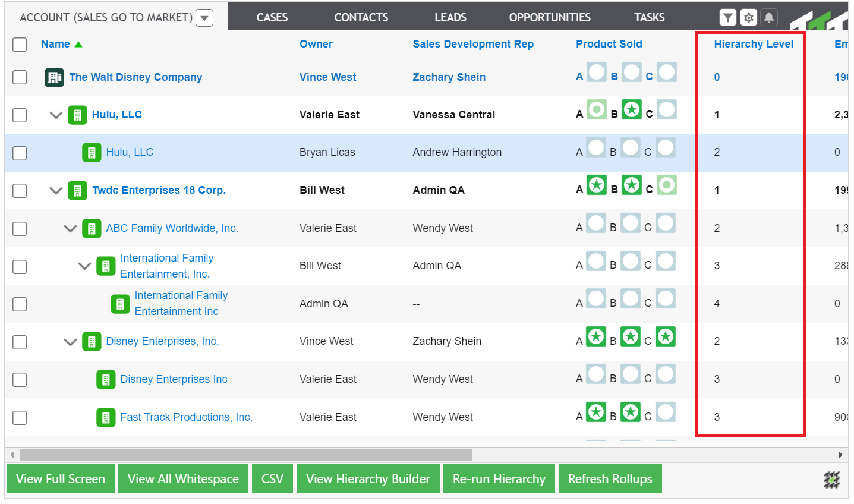Open the filter funnel icon
The height and width of the screenshot is (504, 854).
(727, 17)
